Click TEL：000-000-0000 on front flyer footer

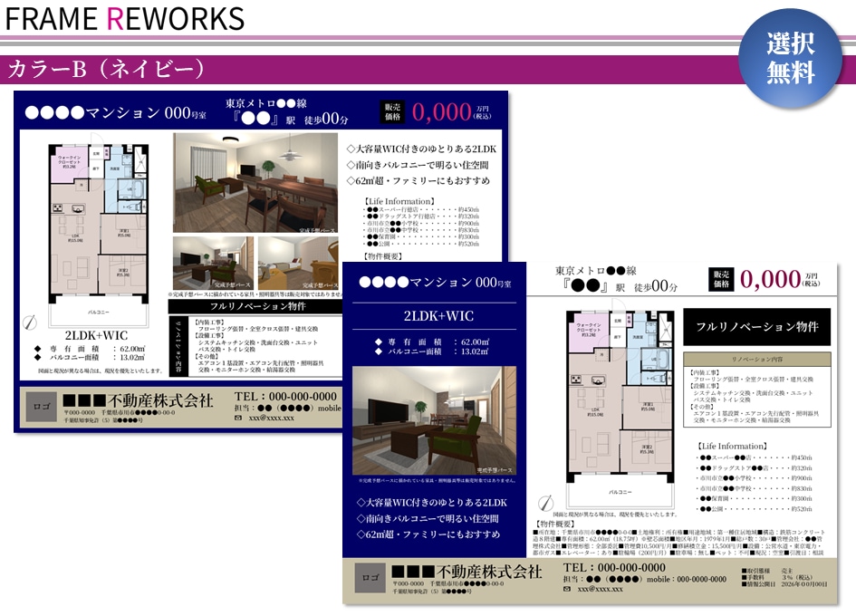pyautogui.click(x=614, y=567)
